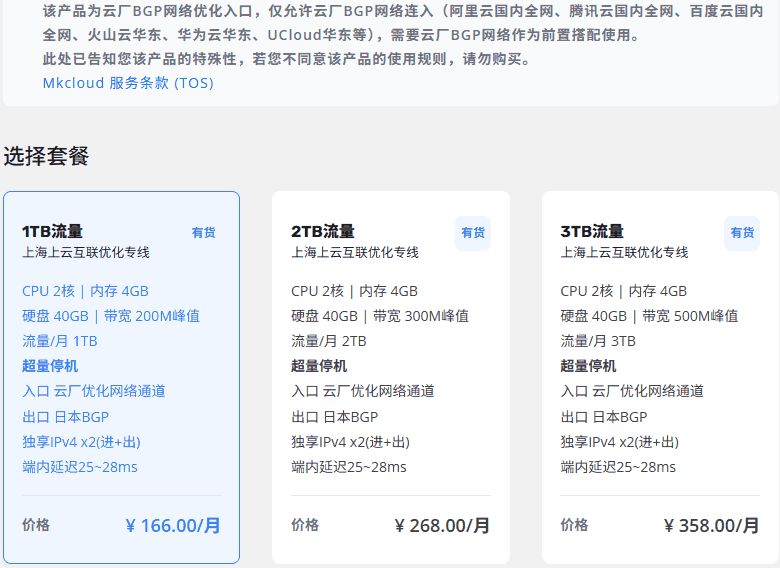Click 上海上云互联优化专线 subtitle in 1TB card
The height and width of the screenshot is (568, 780).
tap(86, 253)
